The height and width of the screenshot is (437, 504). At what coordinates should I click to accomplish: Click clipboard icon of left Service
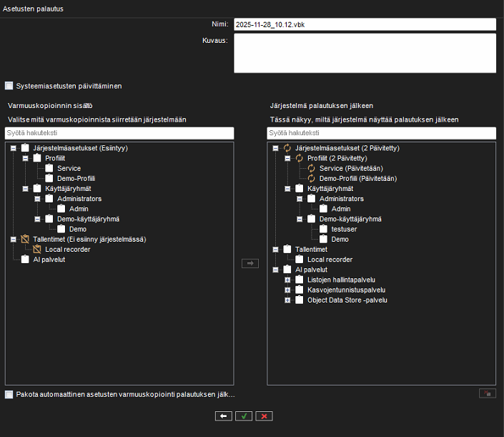[x=49, y=168]
